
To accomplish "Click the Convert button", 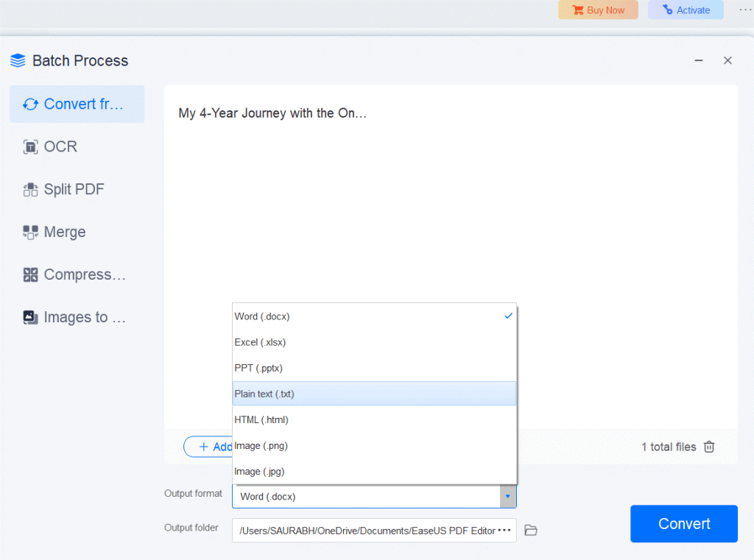I will (684, 523).
